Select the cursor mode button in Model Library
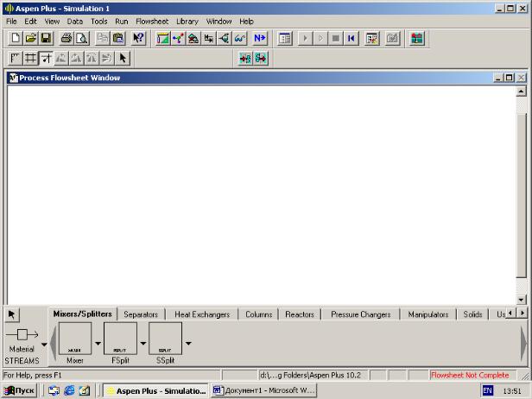The width and height of the screenshot is (532, 399). [12, 315]
